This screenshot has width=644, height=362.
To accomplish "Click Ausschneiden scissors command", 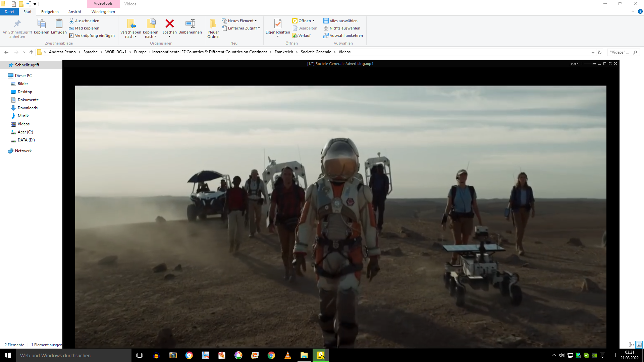I will pos(84,21).
